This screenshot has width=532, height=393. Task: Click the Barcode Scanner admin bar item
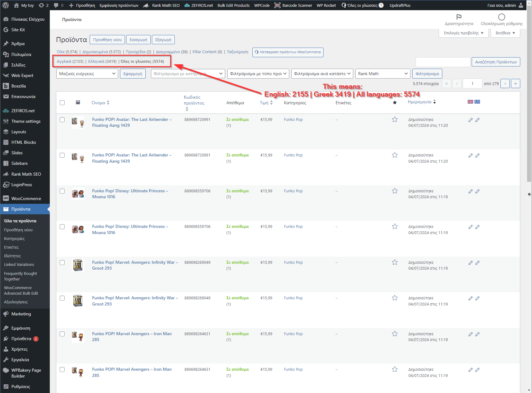[x=293, y=5]
